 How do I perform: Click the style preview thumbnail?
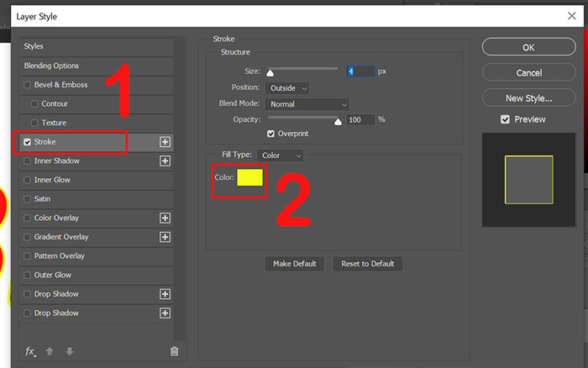click(x=528, y=180)
